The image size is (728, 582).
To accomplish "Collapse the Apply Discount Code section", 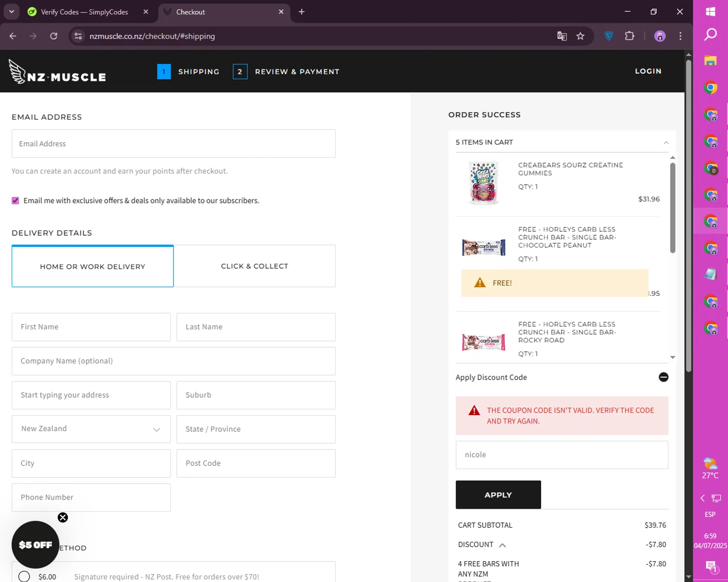I will point(663,377).
